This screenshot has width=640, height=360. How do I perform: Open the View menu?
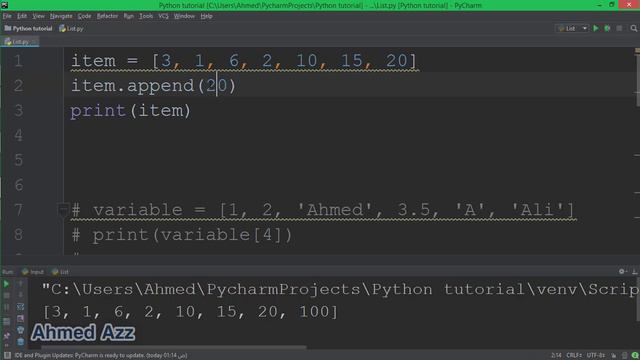pos(38,16)
